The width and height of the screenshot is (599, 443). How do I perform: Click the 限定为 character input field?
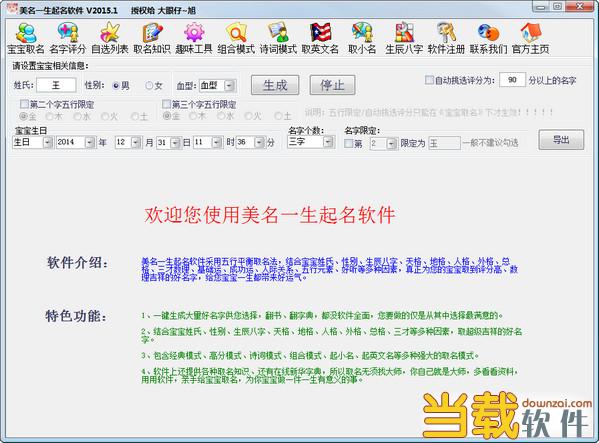[444, 144]
